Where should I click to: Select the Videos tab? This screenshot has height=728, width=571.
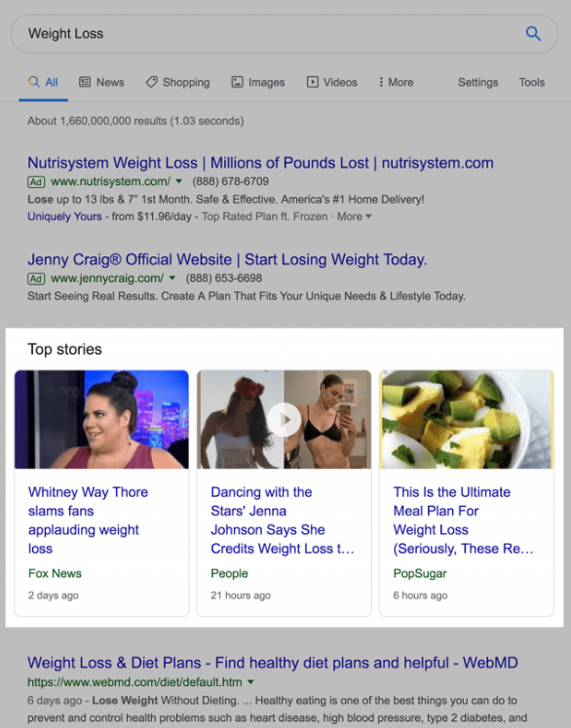[x=332, y=82]
